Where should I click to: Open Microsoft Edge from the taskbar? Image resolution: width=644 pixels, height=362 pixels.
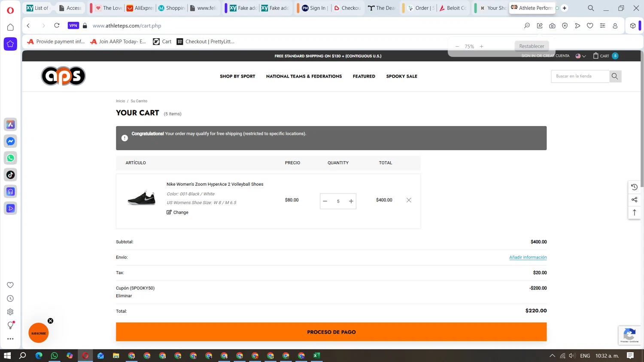point(39,356)
